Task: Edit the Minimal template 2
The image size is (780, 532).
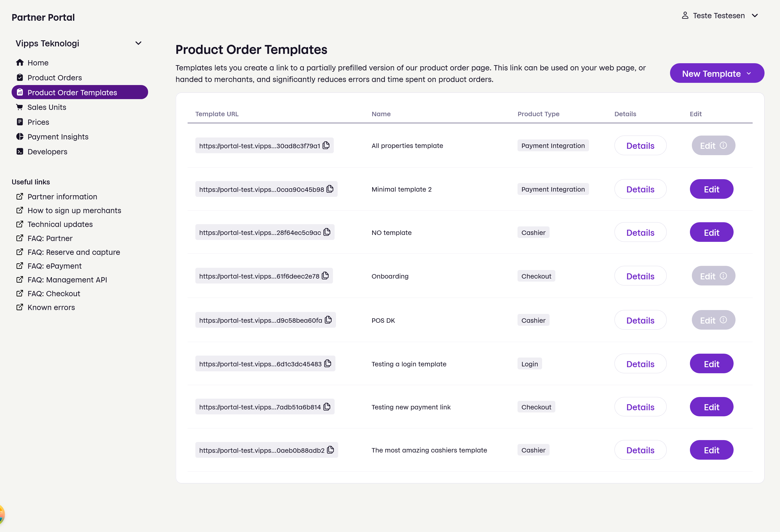Action: point(711,189)
